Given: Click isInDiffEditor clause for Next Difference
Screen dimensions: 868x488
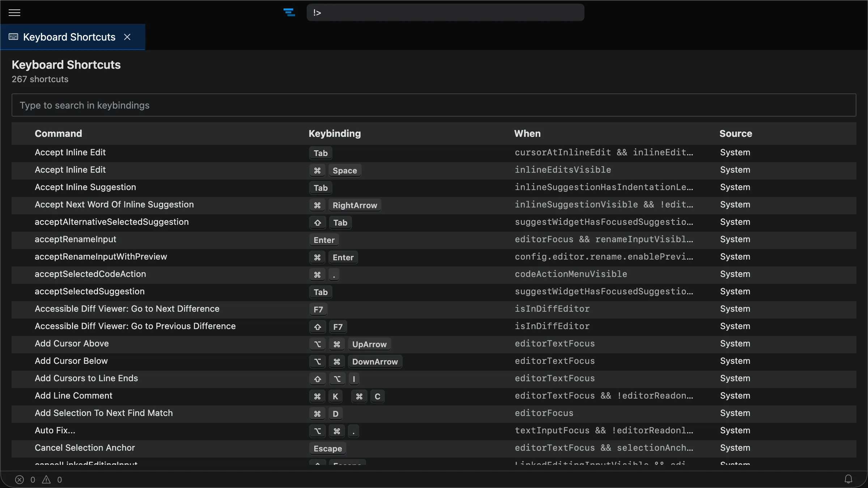Looking at the screenshot, I should click(x=552, y=309).
